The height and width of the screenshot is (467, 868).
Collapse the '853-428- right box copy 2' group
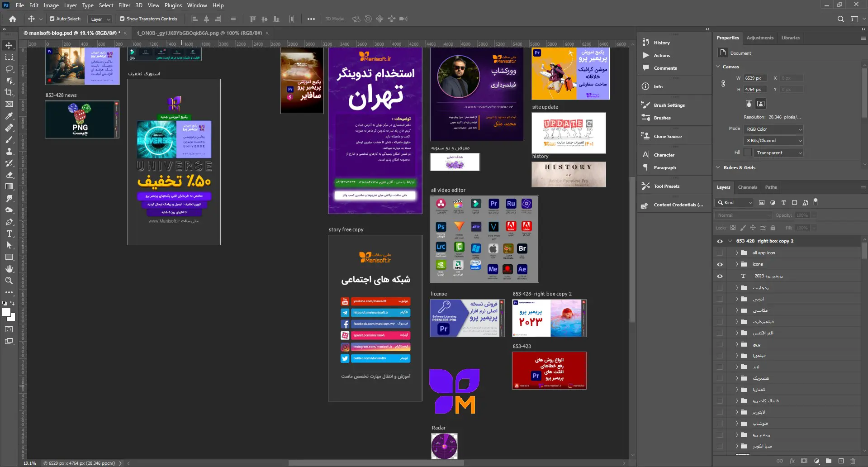click(x=730, y=241)
